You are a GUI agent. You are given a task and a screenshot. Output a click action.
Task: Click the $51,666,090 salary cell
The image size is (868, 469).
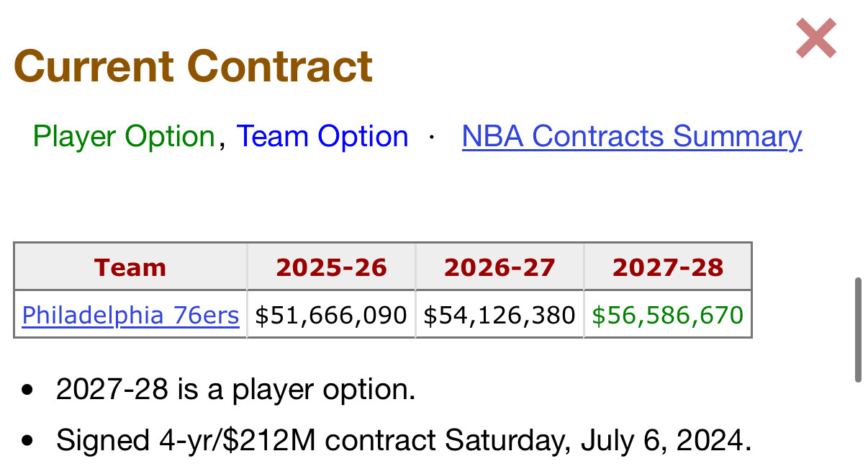(x=331, y=315)
